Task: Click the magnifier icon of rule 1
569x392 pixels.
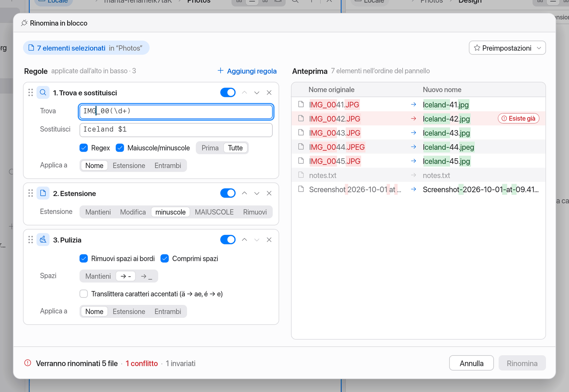Action: point(43,93)
